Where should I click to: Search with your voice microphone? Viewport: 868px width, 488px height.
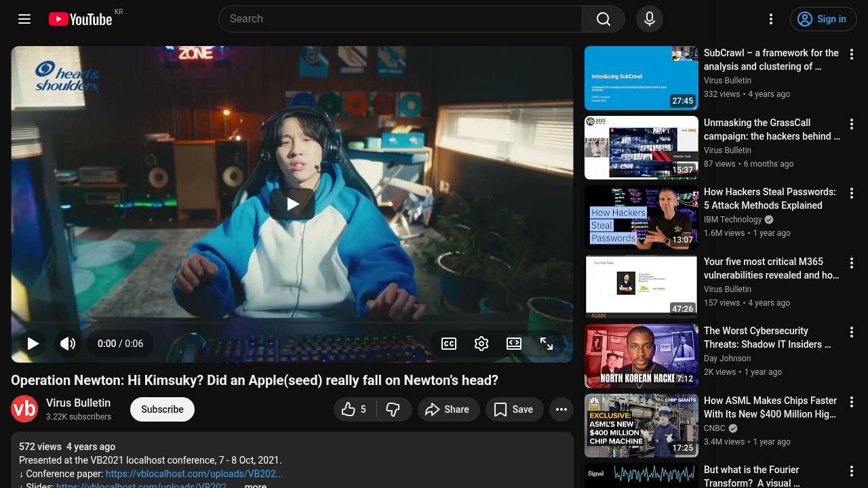point(650,19)
